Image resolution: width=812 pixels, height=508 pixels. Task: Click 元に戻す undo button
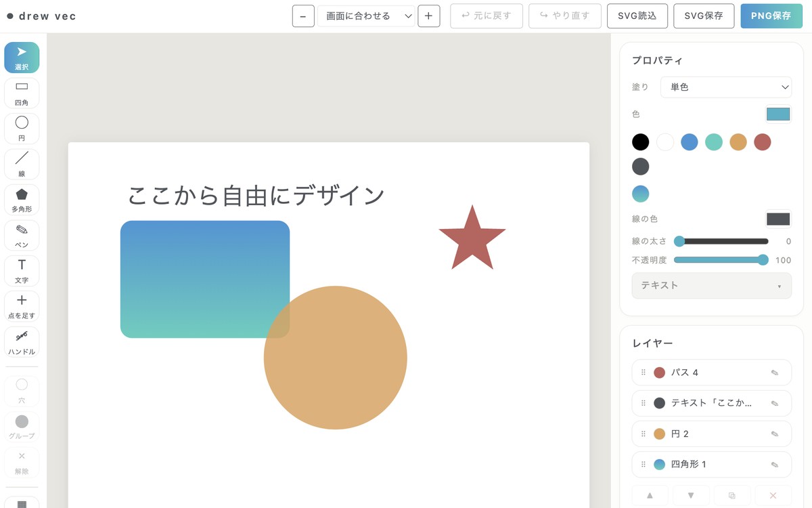coord(487,16)
